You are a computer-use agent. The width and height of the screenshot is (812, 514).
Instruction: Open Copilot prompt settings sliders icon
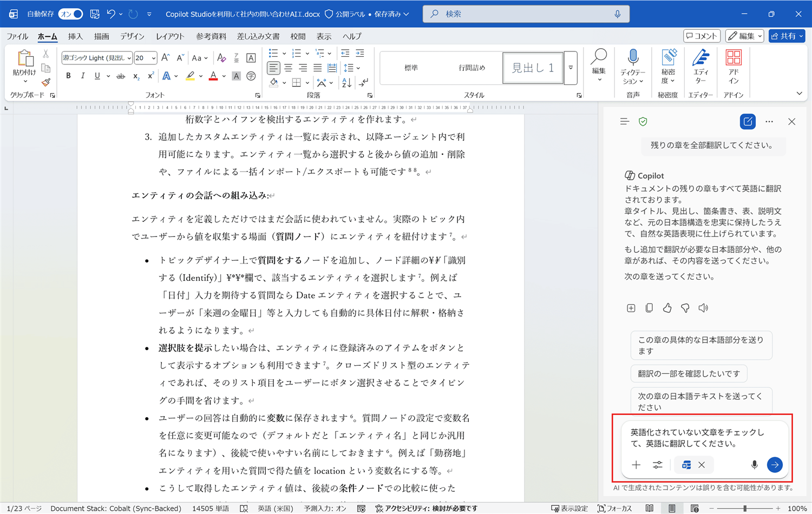657,465
